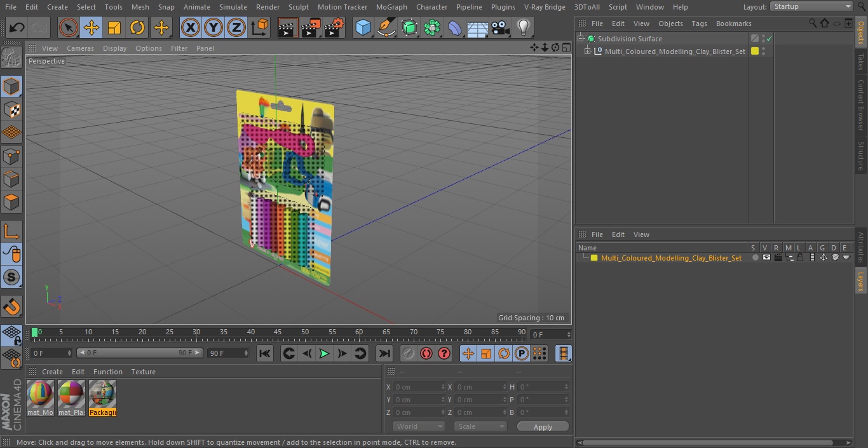Click yellow layer swatch of clay object
Viewport: 868px width, 448px height.
(x=755, y=51)
